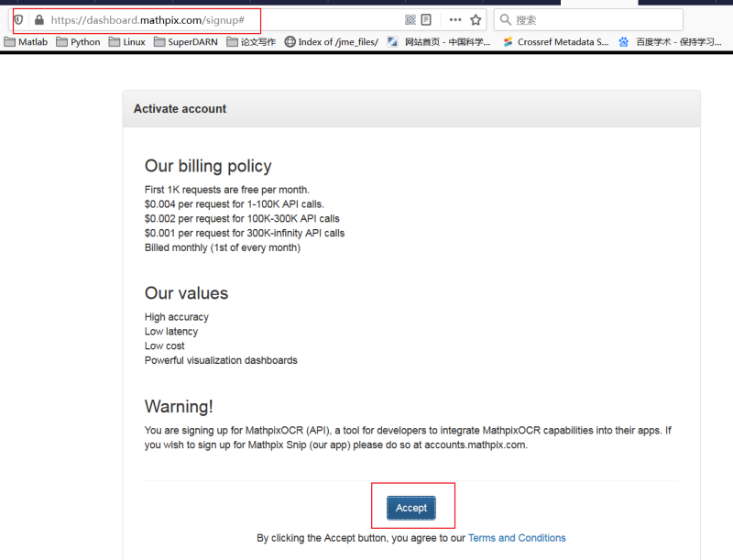Click the 'Low cost' line
This screenshot has height=560, width=733.
click(x=165, y=346)
